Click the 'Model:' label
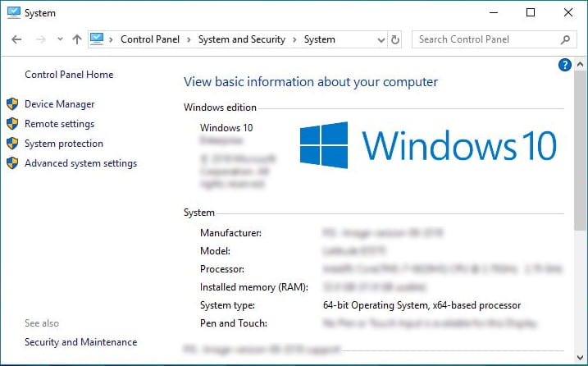The image size is (588, 366). pos(215,251)
